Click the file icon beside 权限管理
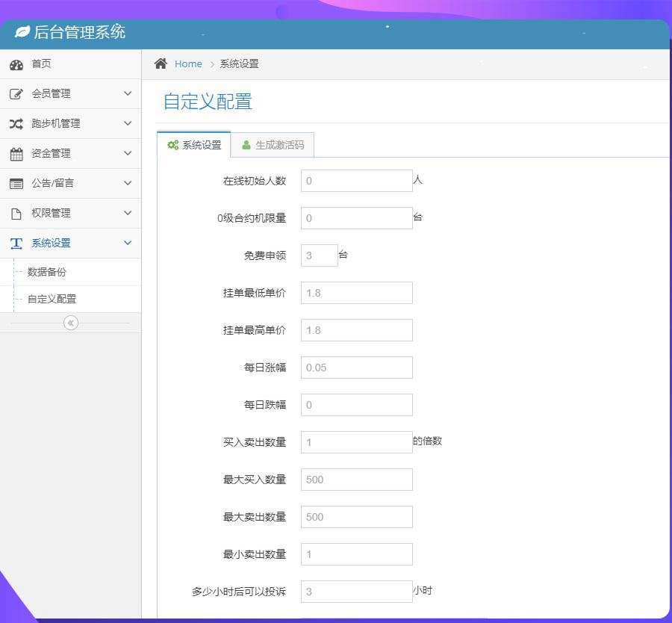Image resolution: width=672 pixels, height=623 pixels. tap(16, 214)
